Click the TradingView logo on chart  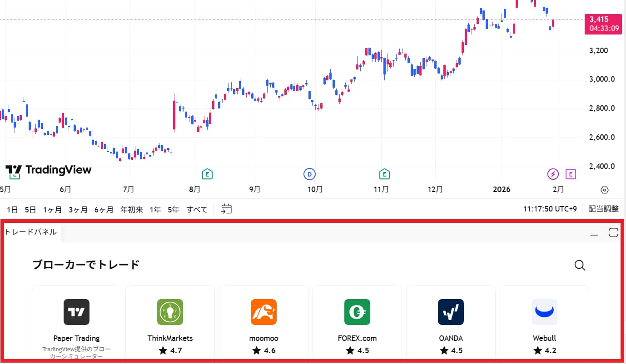click(48, 170)
